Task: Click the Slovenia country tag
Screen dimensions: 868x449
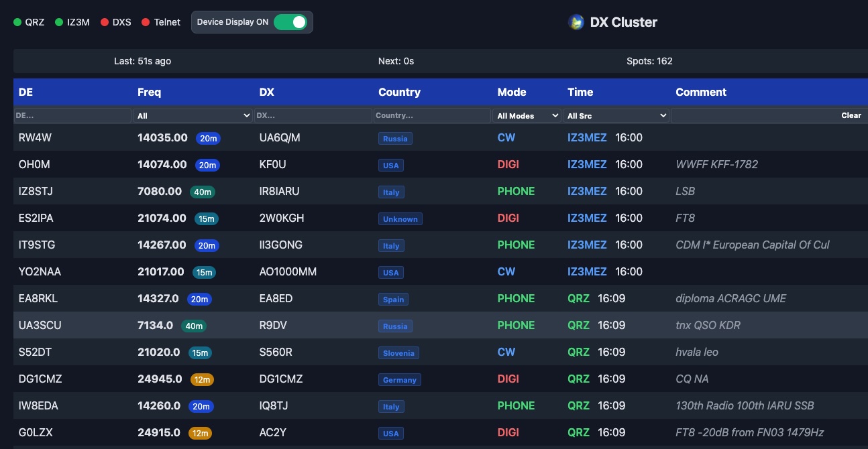Action: [x=398, y=353]
